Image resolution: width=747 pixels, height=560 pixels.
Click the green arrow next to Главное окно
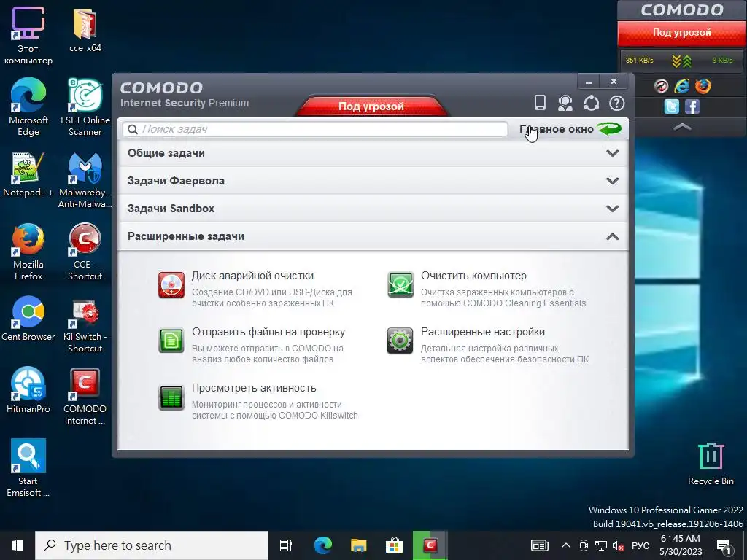point(610,128)
